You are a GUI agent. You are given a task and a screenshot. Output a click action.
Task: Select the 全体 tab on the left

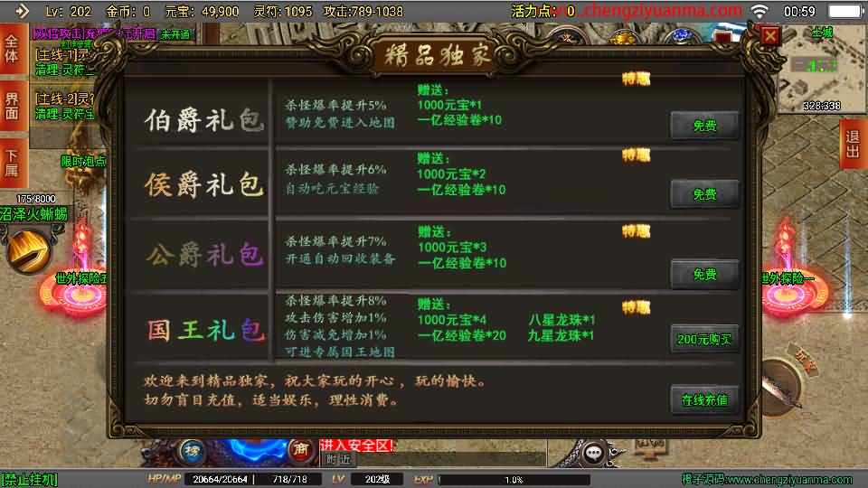(x=13, y=50)
